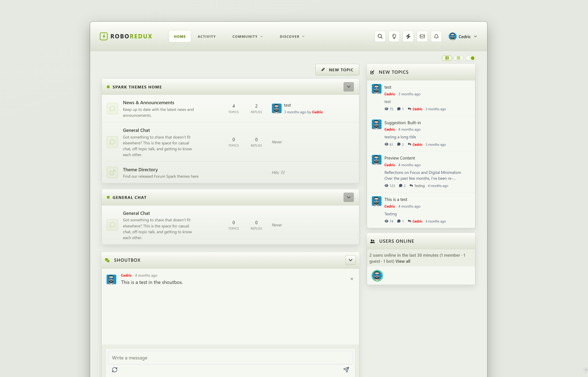Click the shoutbox refresh icon
The height and width of the screenshot is (377, 588).
point(114,369)
